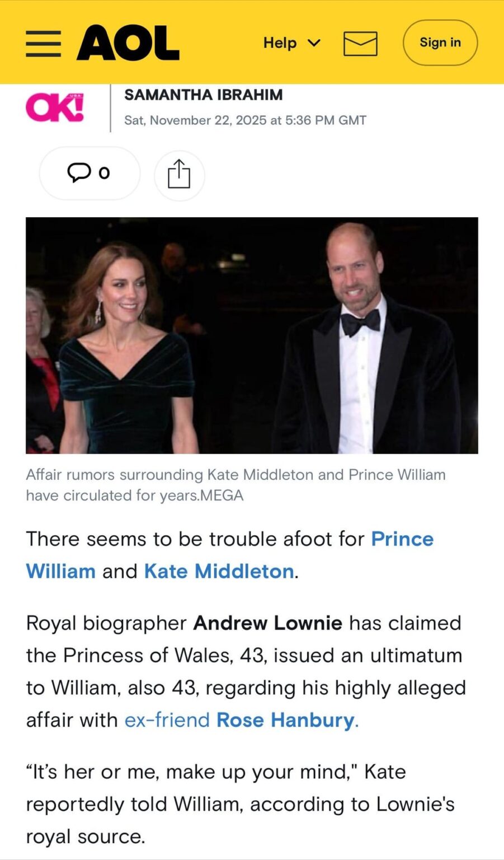Open the ex-friend hyperlink
The image size is (504, 860).
[167, 720]
